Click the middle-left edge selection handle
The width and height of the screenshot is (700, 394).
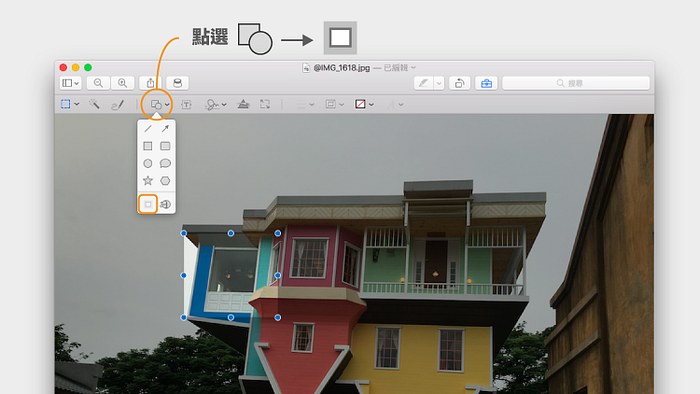[x=183, y=276]
